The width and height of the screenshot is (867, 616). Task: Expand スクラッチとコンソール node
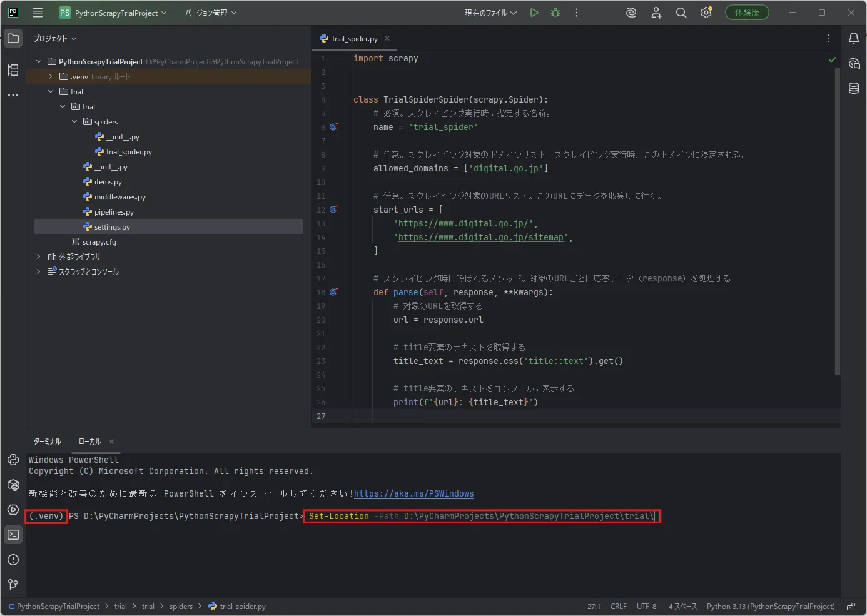click(x=39, y=271)
